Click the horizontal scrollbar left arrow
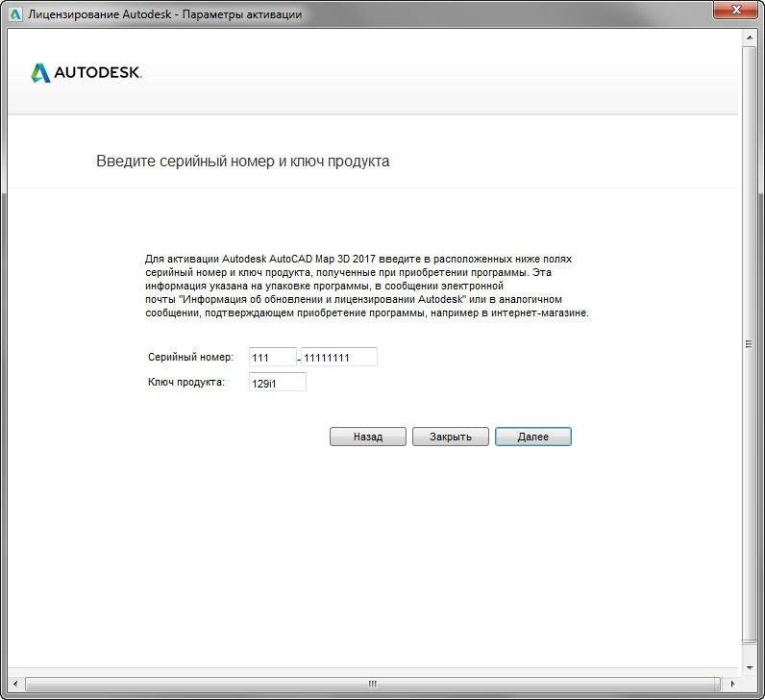The width and height of the screenshot is (765, 700). 15,684
